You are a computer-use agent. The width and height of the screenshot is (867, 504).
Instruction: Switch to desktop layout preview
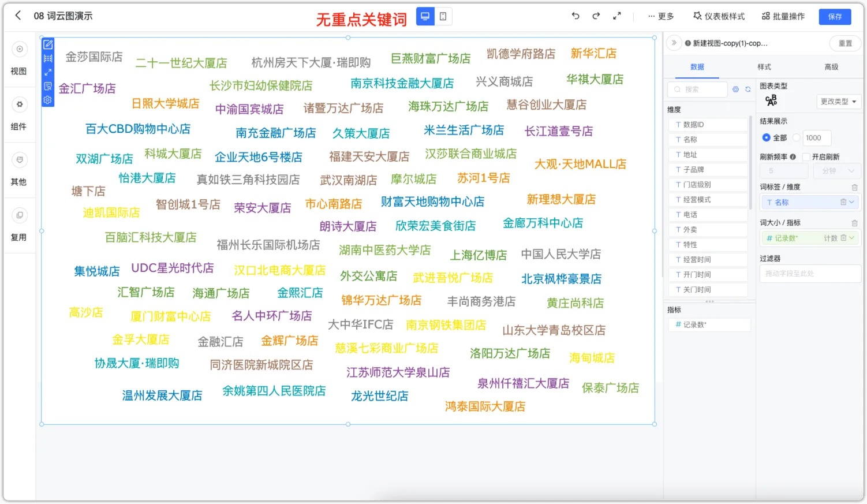[x=425, y=16]
